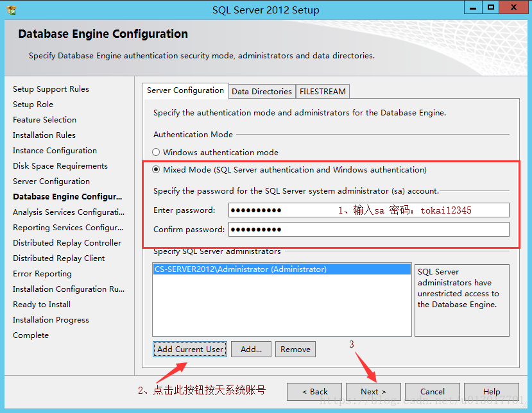Click Ready to Install step
532x413 pixels.
click(42, 305)
